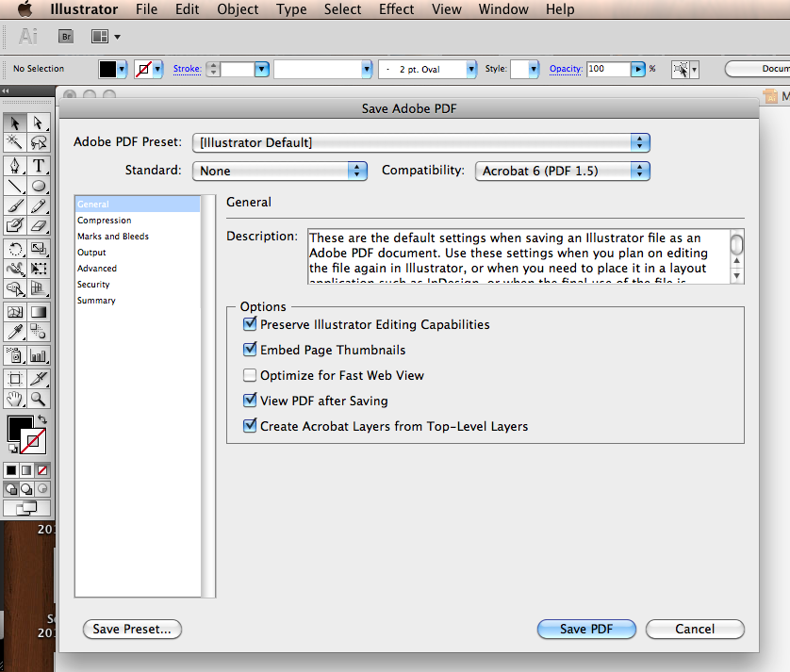Open the Standard dropdown showing None
Image resolution: width=790 pixels, height=672 pixels.
280,171
